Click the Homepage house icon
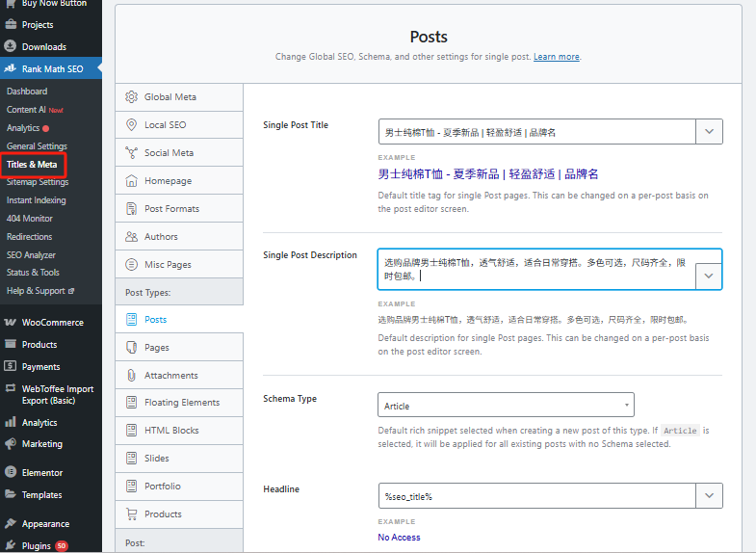Viewport: 756px width, 553px height. (x=132, y=181)
